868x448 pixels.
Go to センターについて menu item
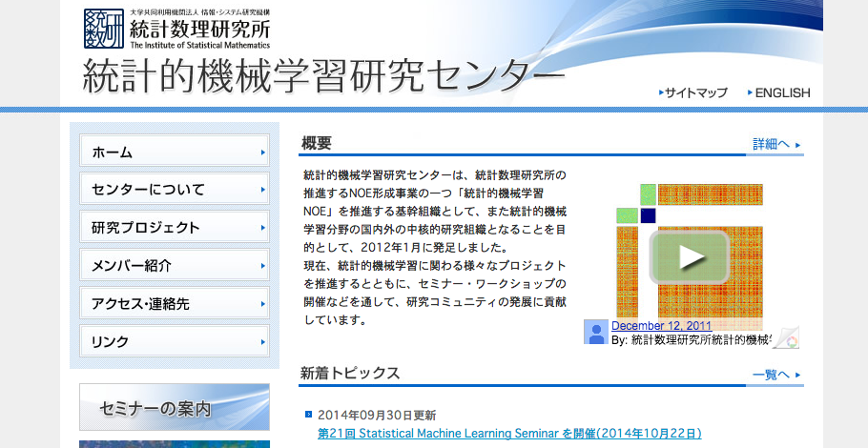pyautogui.click(x=175, y=189)
